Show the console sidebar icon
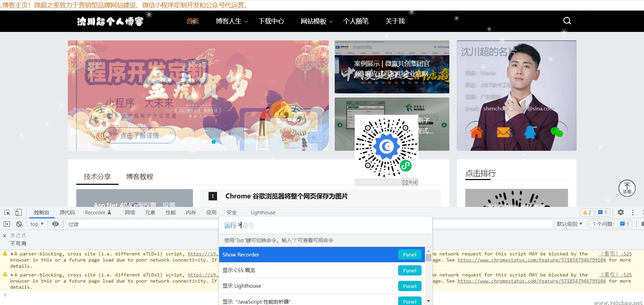Image resolution: width=644 pixels, height=305 pixels. coord(7,224)
